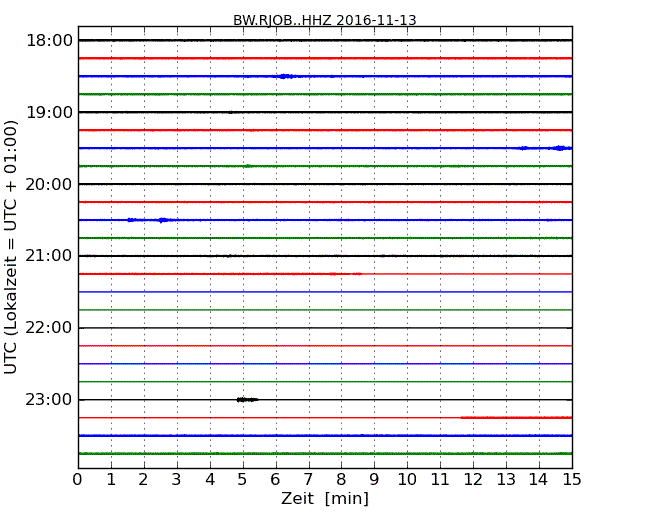Click the x-axis tick label 0
Screen dimensions: 650x520
click(78, 480)
